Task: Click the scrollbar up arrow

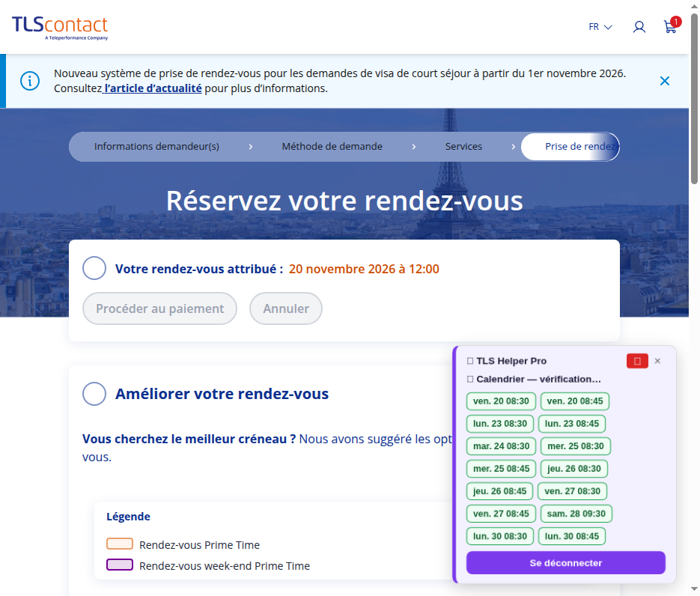Action: click(x=694, y=5)
